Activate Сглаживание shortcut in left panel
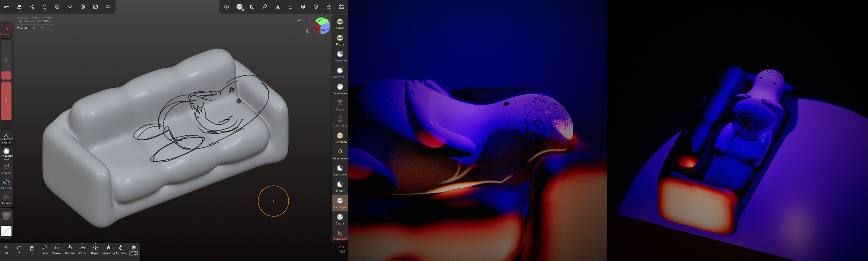 (x=6, y=154)
